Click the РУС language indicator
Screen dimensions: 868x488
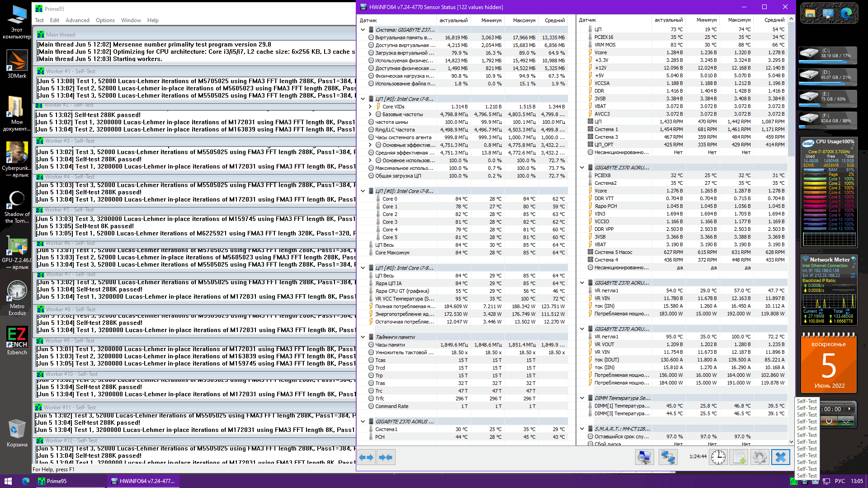click(x=840, y=481)
